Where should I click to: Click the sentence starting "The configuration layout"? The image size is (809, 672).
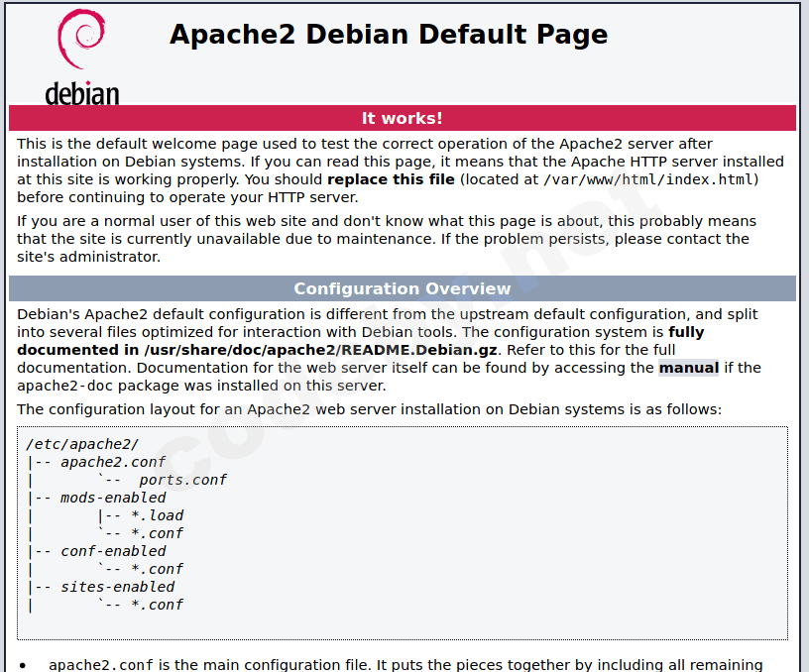pos(370,409)
